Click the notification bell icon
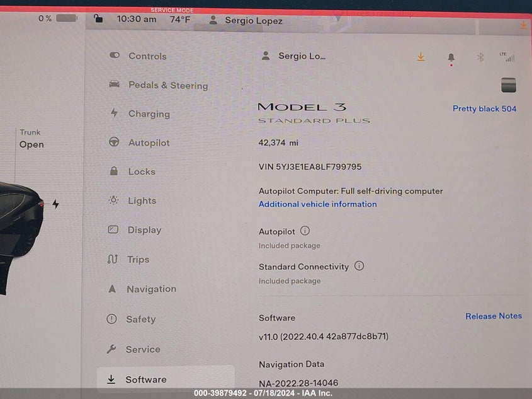Image resolution: width=532 pixels, height=399 pixels. pos(451,58)
